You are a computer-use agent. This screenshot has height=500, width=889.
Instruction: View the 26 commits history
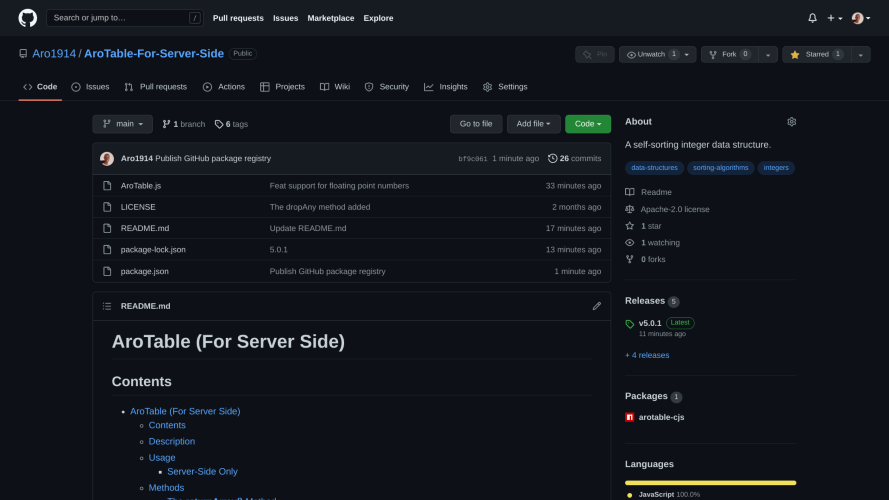pos(574,159)
